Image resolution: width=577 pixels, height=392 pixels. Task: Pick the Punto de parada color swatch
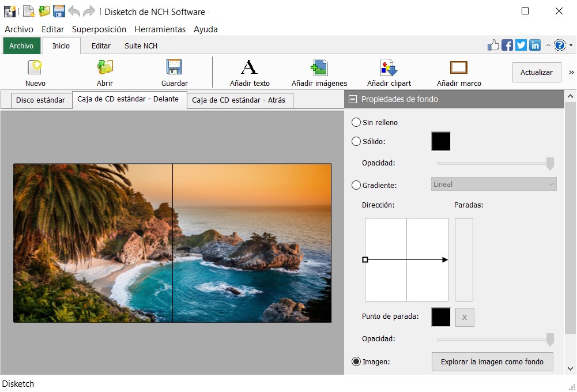click(440, 317)
